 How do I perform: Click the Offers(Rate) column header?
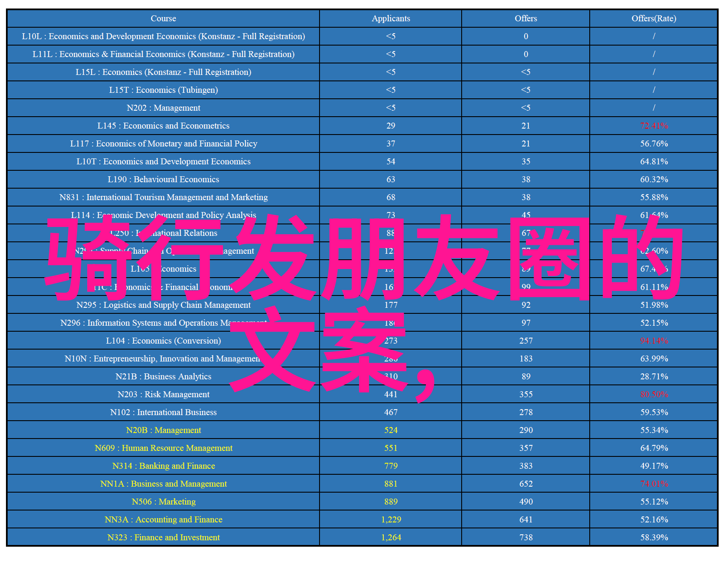[x=654, y=18]
